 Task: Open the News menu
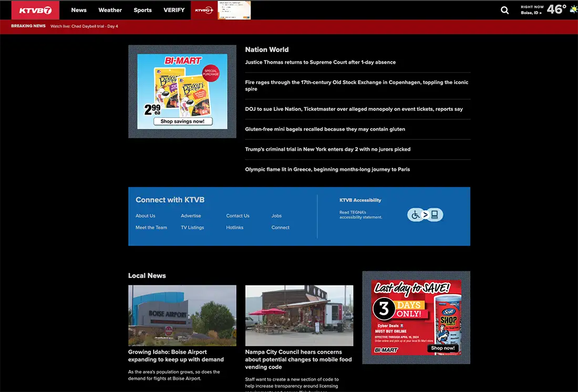pos(79,10)
